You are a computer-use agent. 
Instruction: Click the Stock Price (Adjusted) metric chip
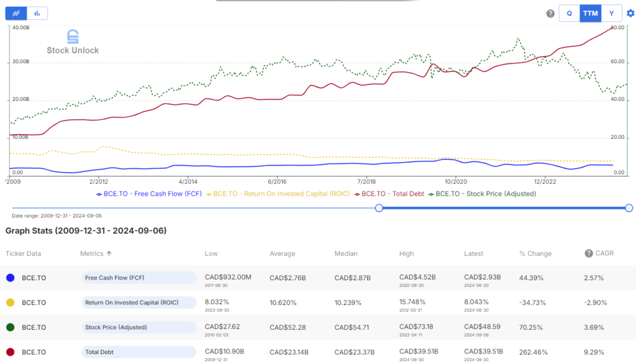[139, 327]
